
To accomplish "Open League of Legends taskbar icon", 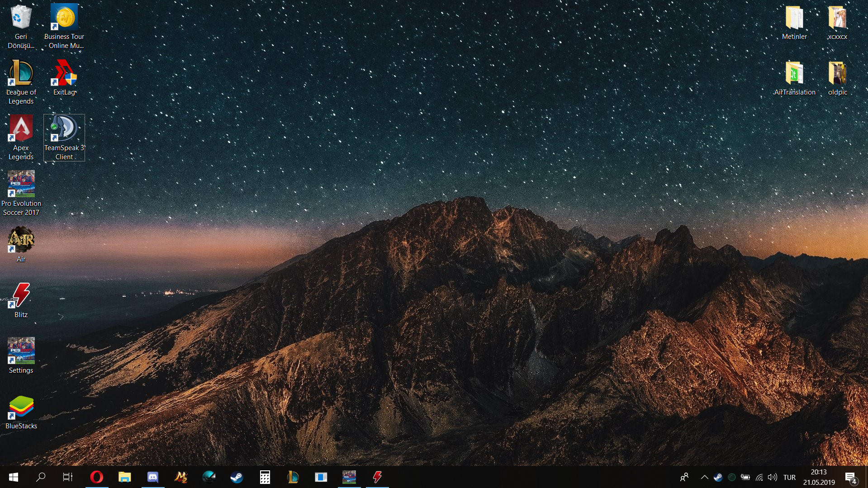I will pyautogui.click(x=293, y=477).
